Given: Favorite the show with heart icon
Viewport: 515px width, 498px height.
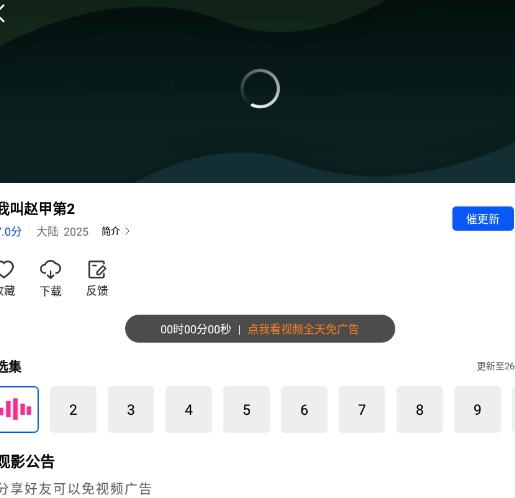Looking at the screenshot, I should click(6, 269).
